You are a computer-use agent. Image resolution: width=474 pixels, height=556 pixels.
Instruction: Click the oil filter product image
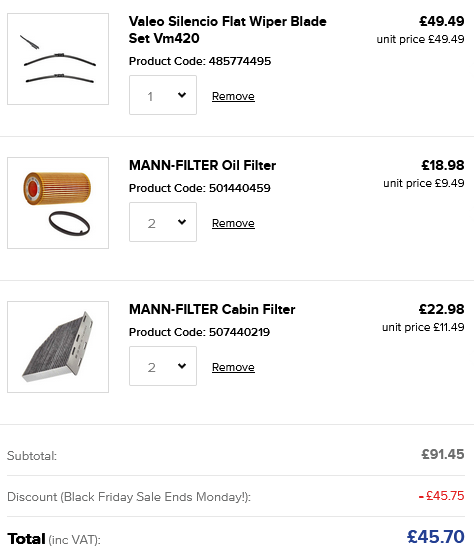[58, 203]
